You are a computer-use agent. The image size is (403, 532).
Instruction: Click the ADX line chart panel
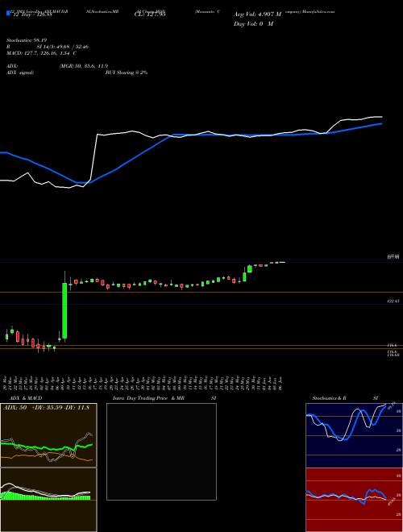click(x=48, y=435)
